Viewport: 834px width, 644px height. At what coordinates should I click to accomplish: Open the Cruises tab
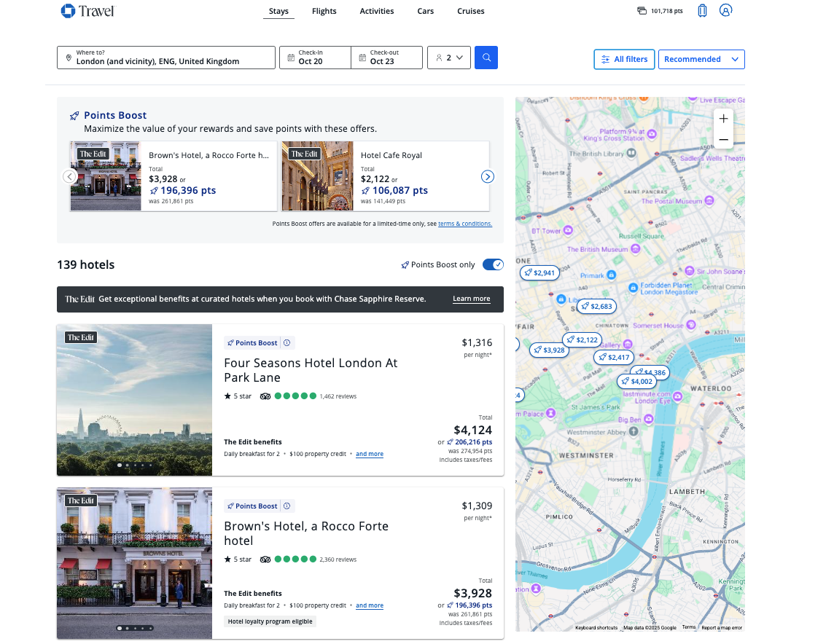(471, 11)
